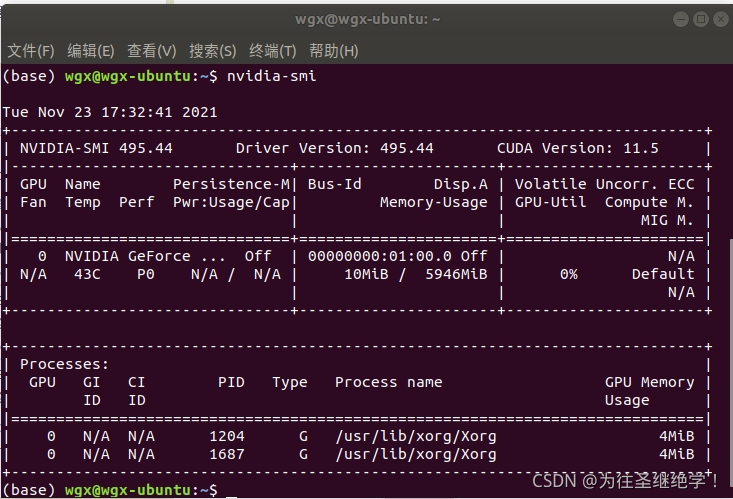This screenshot has height=499, width=733.
Task: Click the Processes: label
Action: pyautogui.click(x=65, y=364)
